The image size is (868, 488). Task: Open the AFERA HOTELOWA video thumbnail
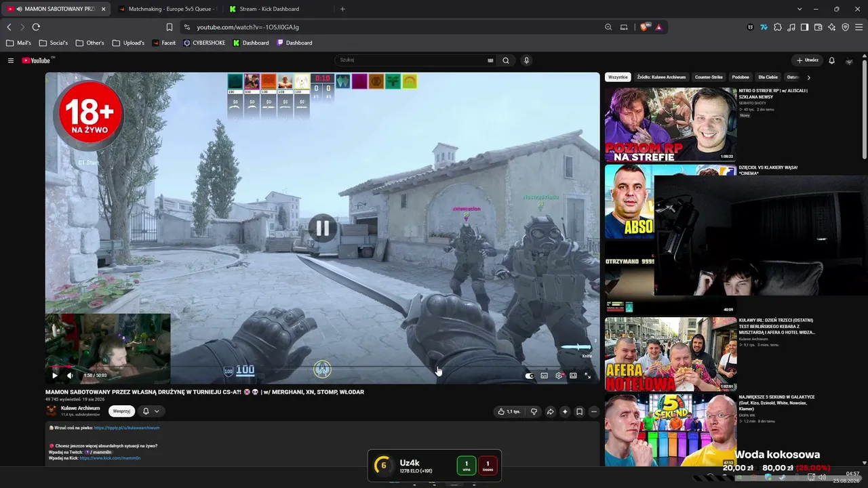pyautogui.click(x=671, y=354)
